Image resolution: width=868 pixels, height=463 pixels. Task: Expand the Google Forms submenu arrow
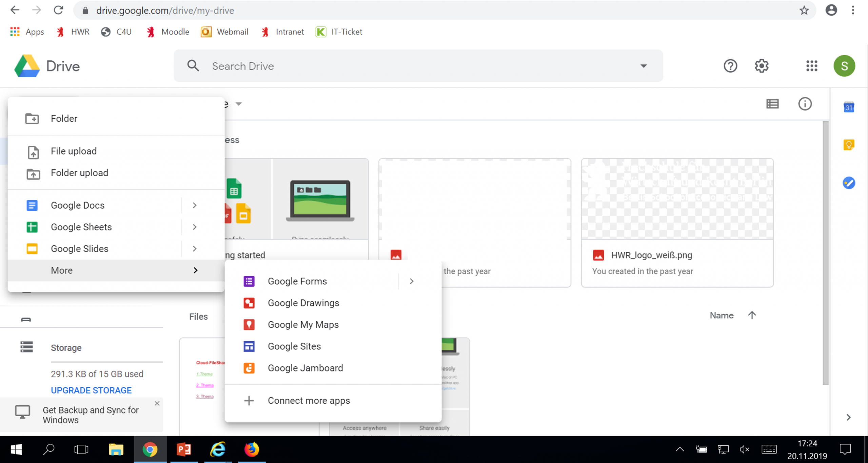411,281
